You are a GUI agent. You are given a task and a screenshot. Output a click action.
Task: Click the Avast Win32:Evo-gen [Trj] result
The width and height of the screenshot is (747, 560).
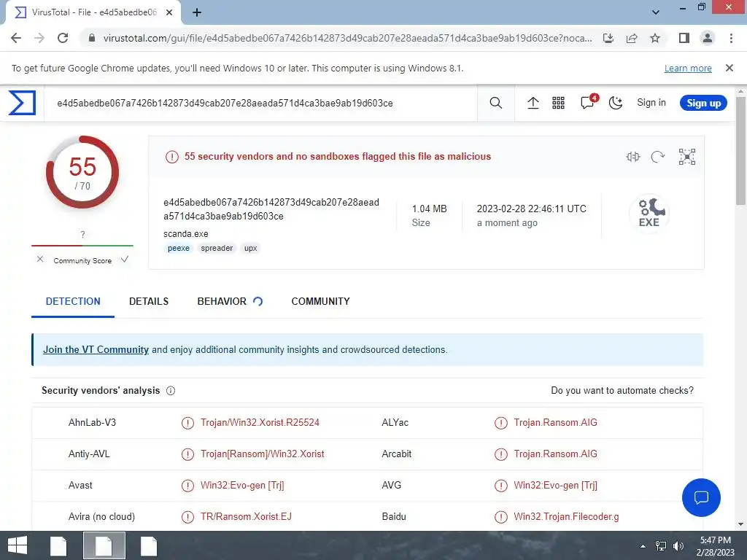242,485
